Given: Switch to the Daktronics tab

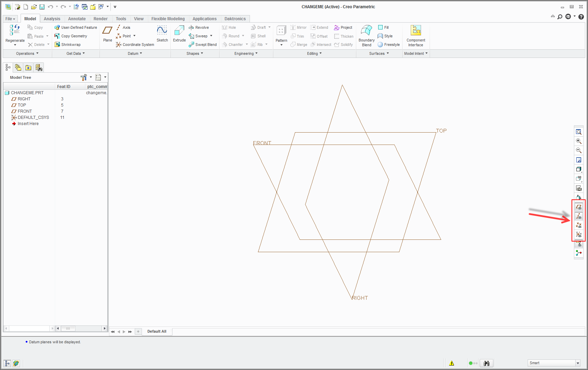Looking at the screenshot, I should tap(235, 19).
